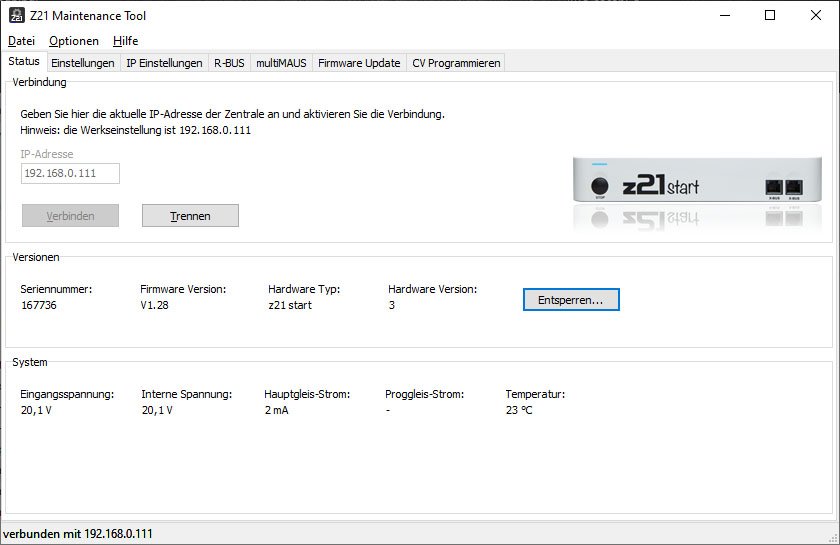Click the Hardware Version value 3
Image resolution: width=840 pixels, height=545 pixels.
click(x=392, y=305)
